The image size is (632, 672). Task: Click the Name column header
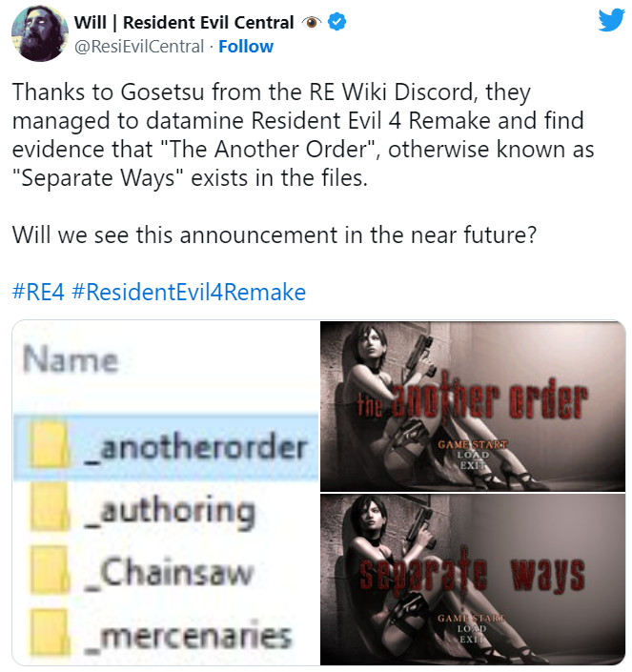click(x=71, y=359)
